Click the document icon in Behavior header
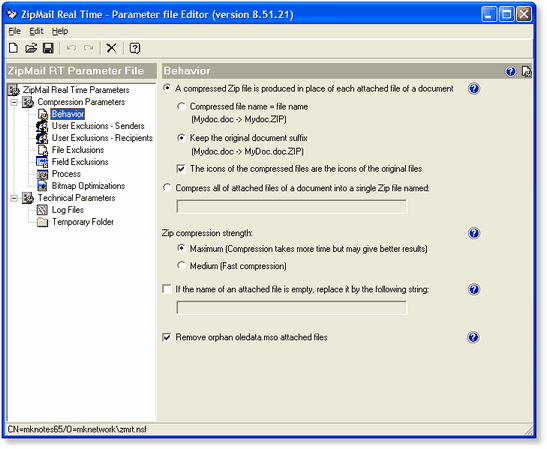The image size is (547, 449). [526, 72]
